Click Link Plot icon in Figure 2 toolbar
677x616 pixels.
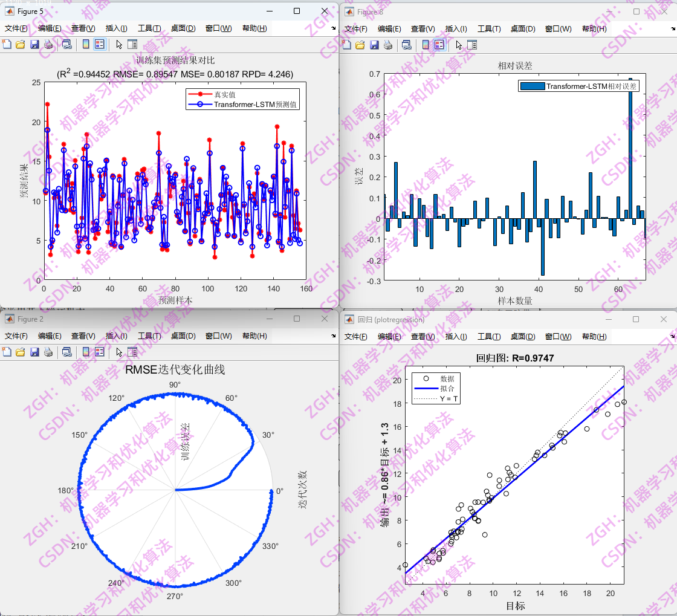[x=67, y=352]
